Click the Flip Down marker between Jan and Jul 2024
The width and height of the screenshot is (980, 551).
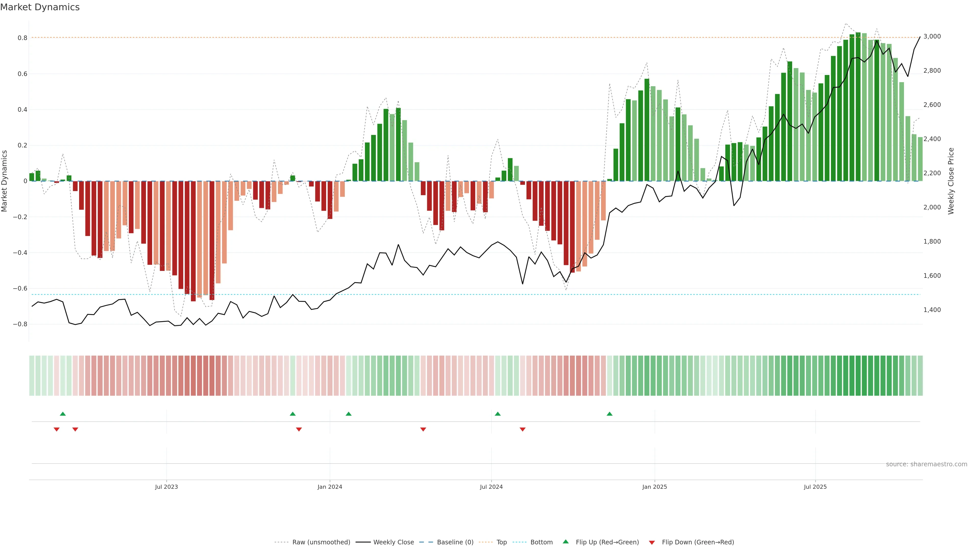click(423, 429)
